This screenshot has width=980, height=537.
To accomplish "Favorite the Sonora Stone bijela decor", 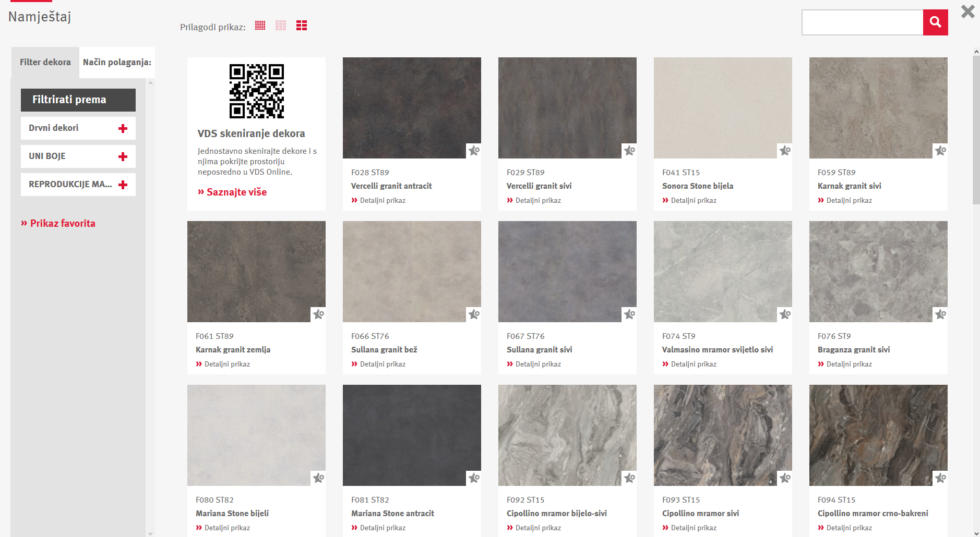I will click(784, 151).
